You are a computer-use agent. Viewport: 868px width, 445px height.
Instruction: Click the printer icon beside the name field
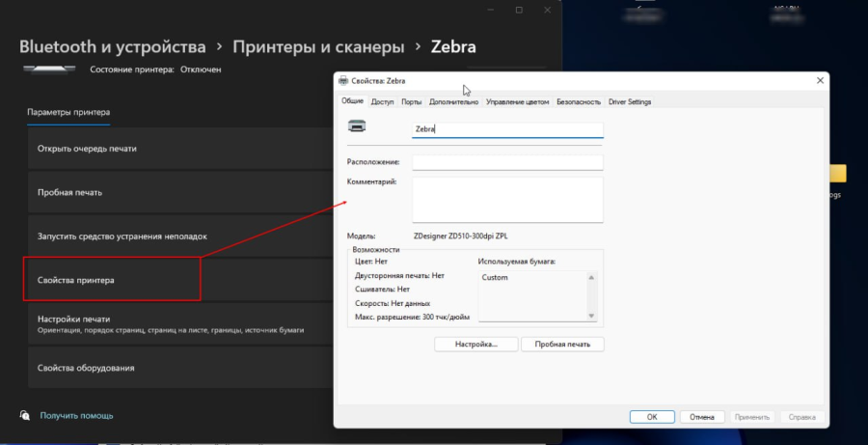357,126
